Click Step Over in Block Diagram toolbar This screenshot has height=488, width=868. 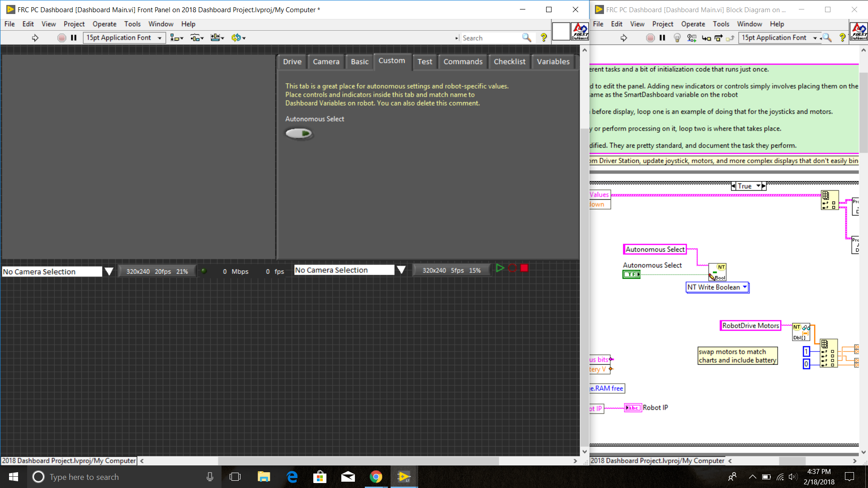click(718, 38)
